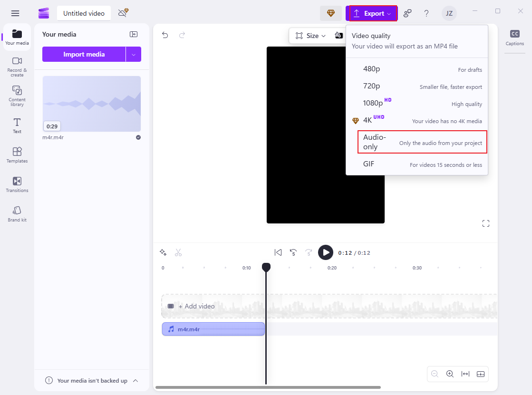
Task: Fit the timeline to the screen
Action: point(465,374)
